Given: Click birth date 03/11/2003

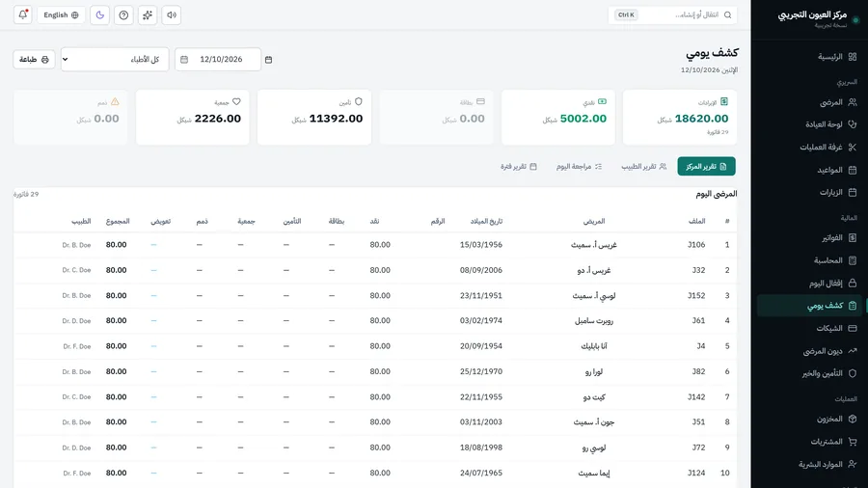Looking at the screenshot, I should pos(481,422).
